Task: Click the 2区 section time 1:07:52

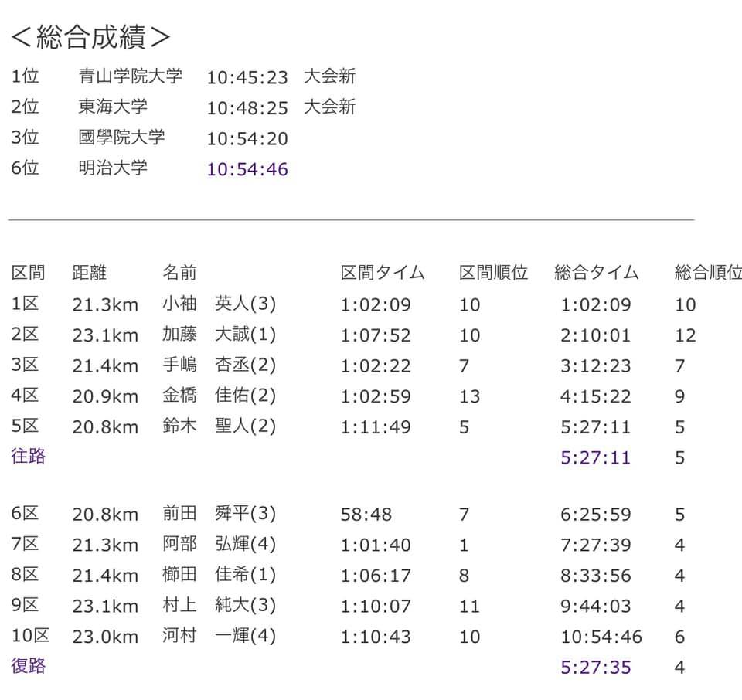Action: pos(376,336)
